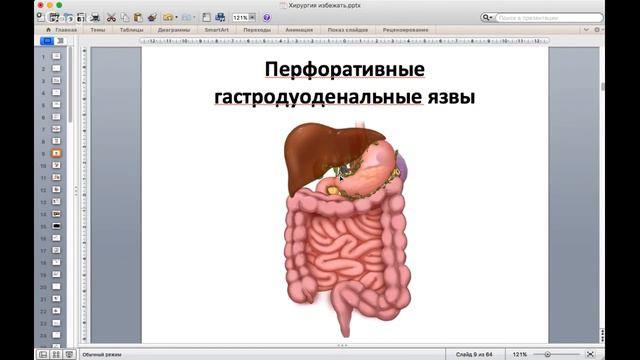Select slide 20 thumbnail
The height and width of the screenshot is (360, 640).
tap(56, 287)
